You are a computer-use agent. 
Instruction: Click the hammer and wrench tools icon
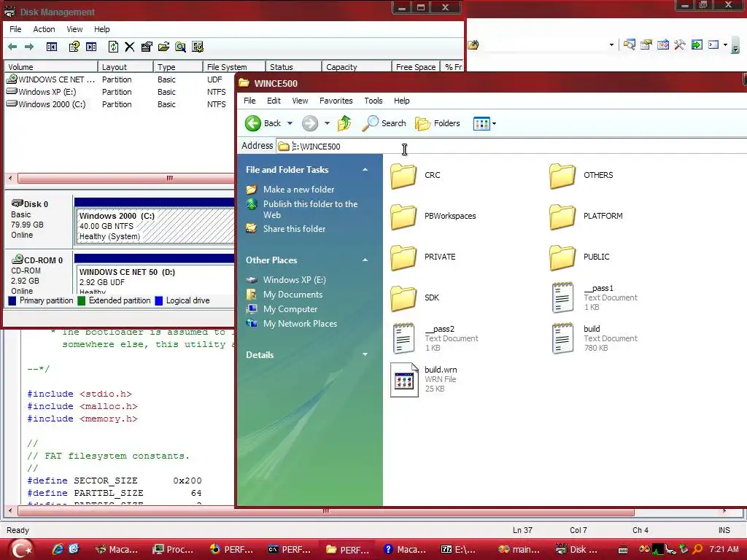point(680,44)
